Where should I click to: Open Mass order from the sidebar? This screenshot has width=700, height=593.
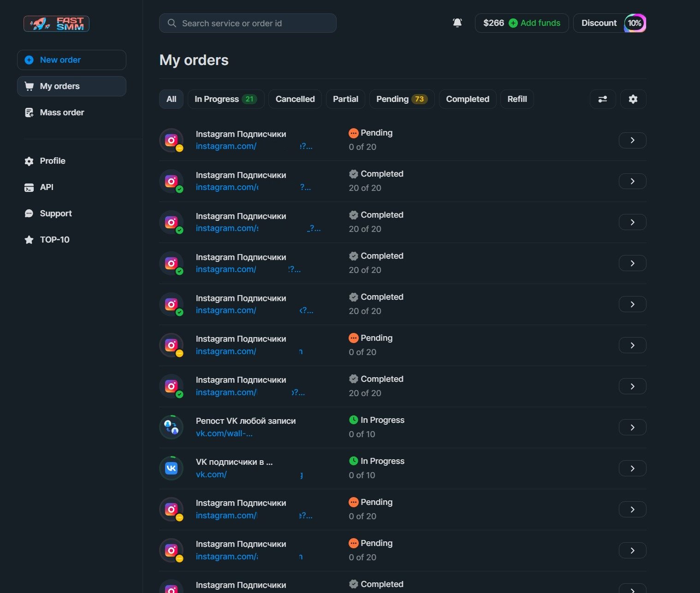[62, 113]
